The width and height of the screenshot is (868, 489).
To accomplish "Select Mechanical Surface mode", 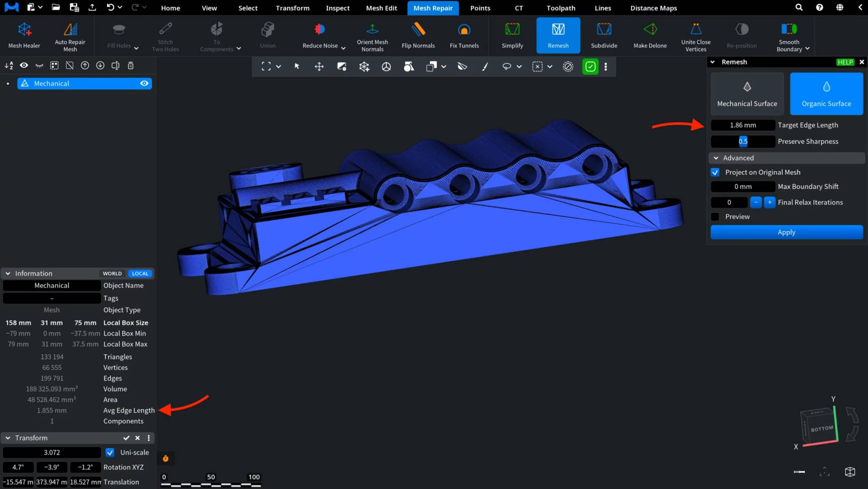I will click(x=747, y=94).
